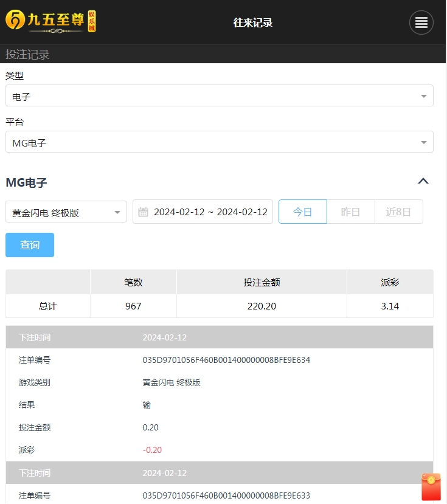Click the 笔数 column header

(x=133, y=283)
